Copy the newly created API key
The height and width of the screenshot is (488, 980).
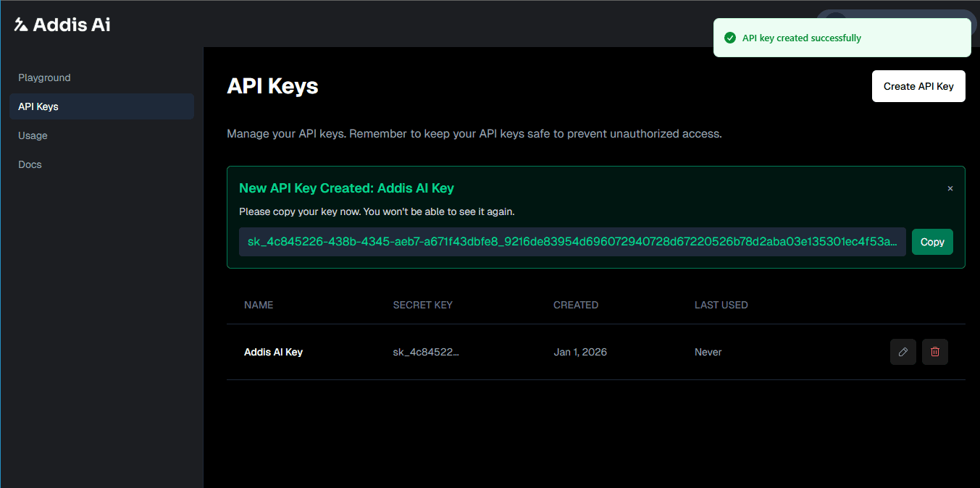[x=932, y=242]
